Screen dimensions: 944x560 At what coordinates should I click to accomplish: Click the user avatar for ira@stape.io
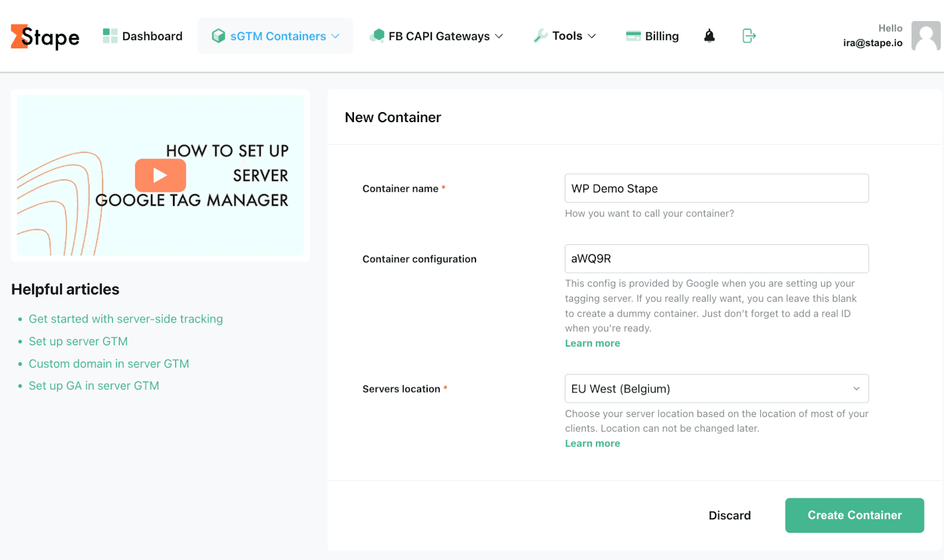[925, 36]
